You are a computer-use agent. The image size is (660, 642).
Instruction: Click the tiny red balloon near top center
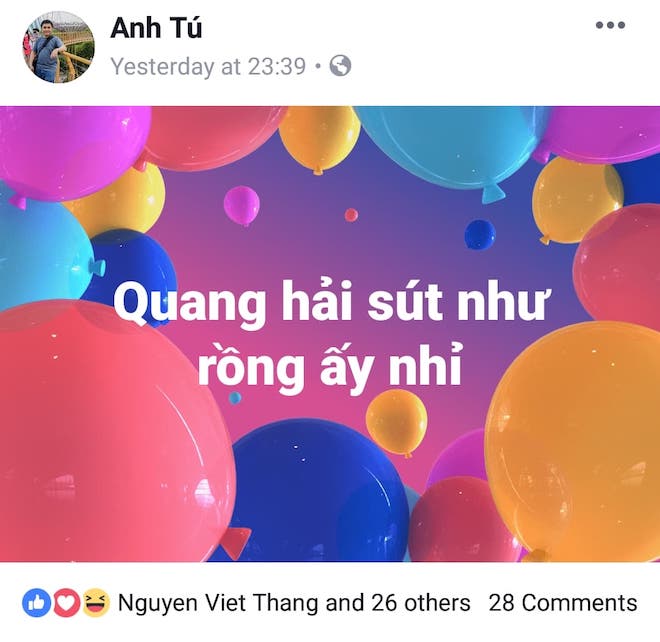(x=351, y=215)
